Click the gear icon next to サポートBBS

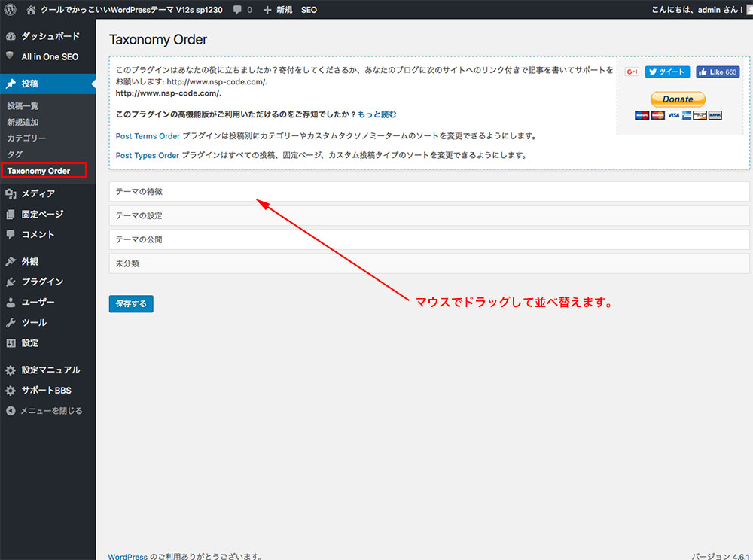pos(11,391)
